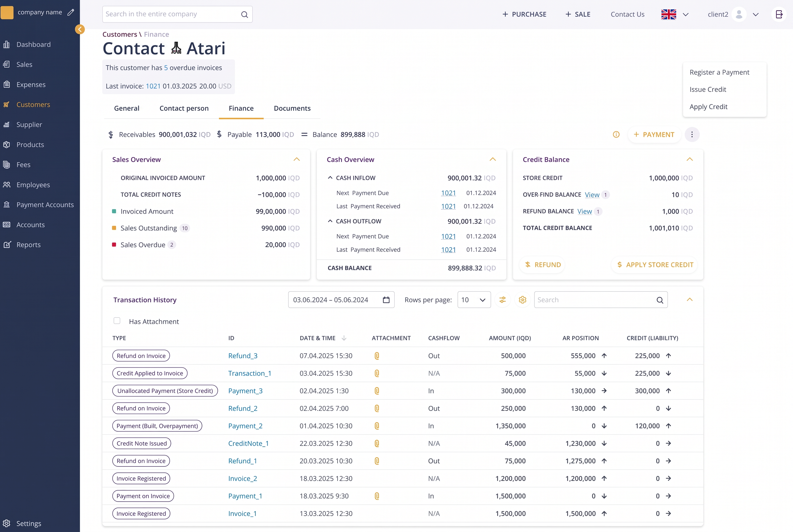Open the Invoice_2 ID link
Image resolution: width=793 pixels, height=532 pixels.
[242, 478]
